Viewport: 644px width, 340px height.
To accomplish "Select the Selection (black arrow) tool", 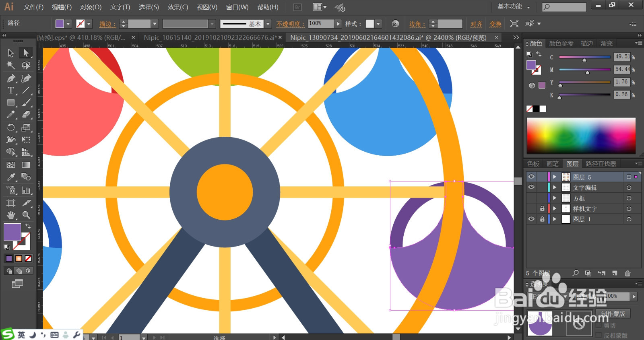I will coord(11,53).
